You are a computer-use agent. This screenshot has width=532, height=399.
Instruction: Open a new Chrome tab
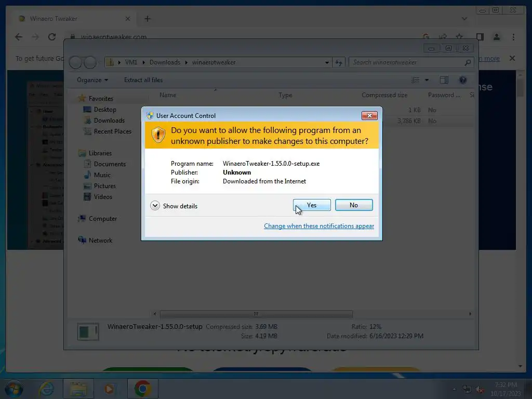[x=147, y=19]
